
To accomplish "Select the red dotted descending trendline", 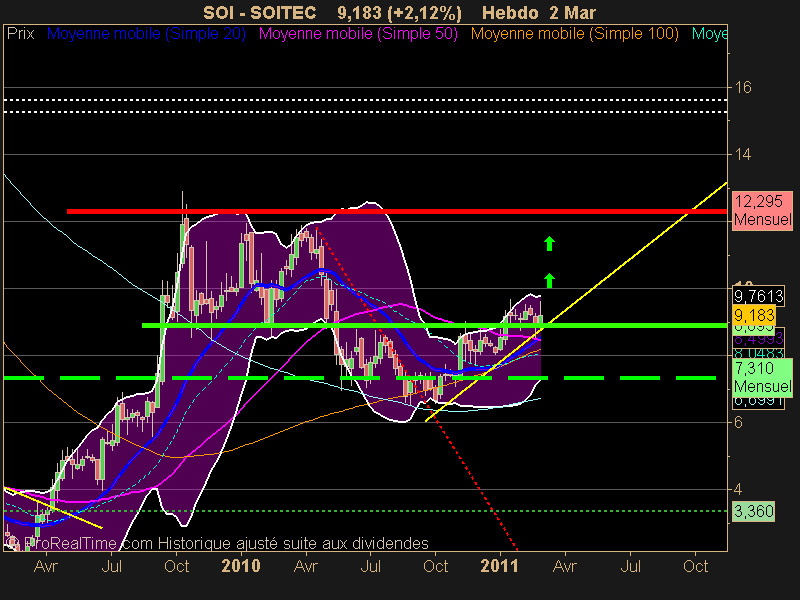I will tap(417, 388).
